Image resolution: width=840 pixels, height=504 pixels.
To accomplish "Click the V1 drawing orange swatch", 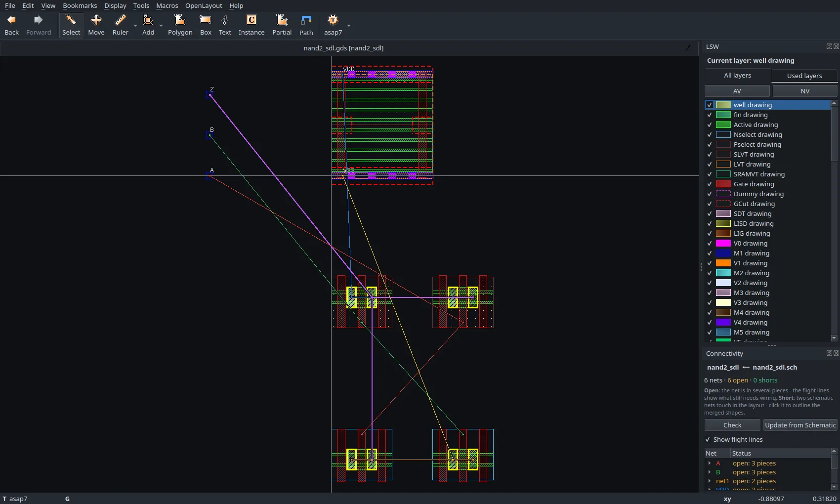I will pos(723,263).
